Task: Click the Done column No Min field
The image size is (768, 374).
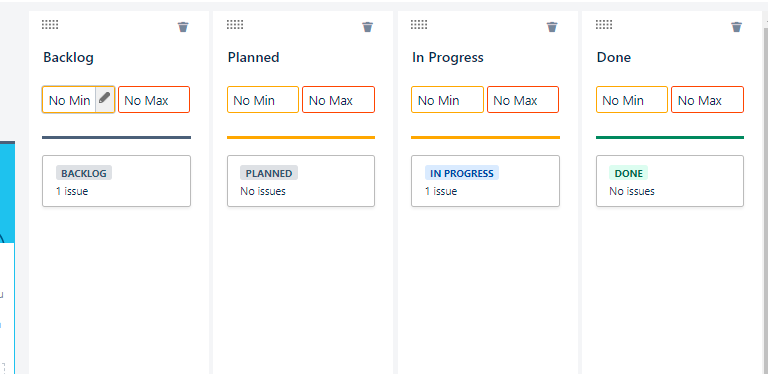Action: [x=632, y=100]
